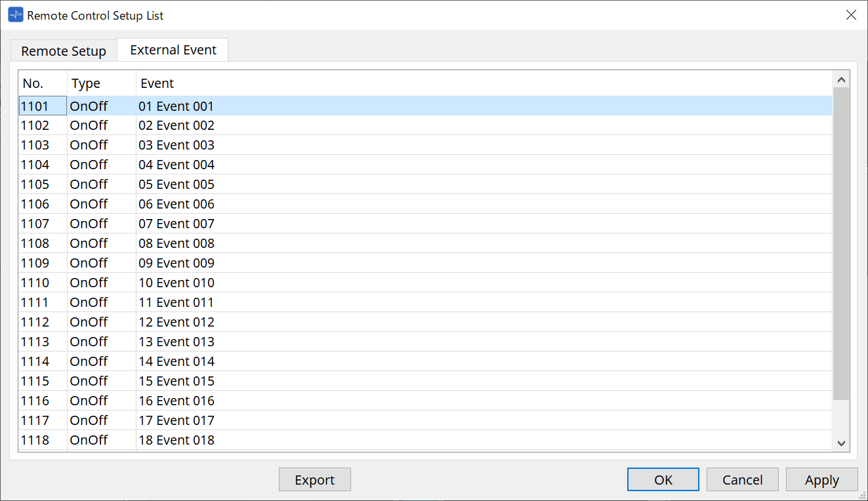Click the Remote Control Setup List application icon
Image resolution: width=868 pixels, height=501 pixels.
tap(14, 14)
